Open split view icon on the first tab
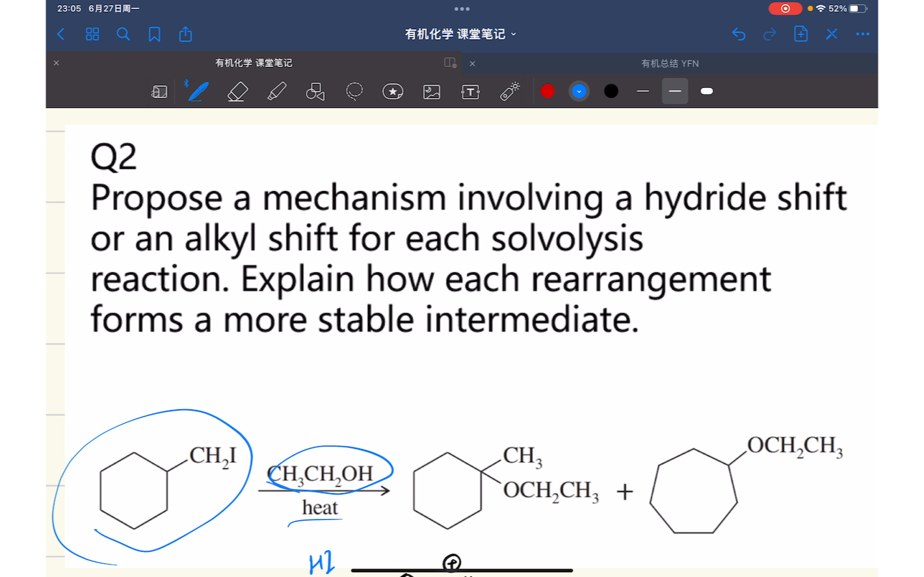Screen dimensions: 924x577 coord(450,63)
